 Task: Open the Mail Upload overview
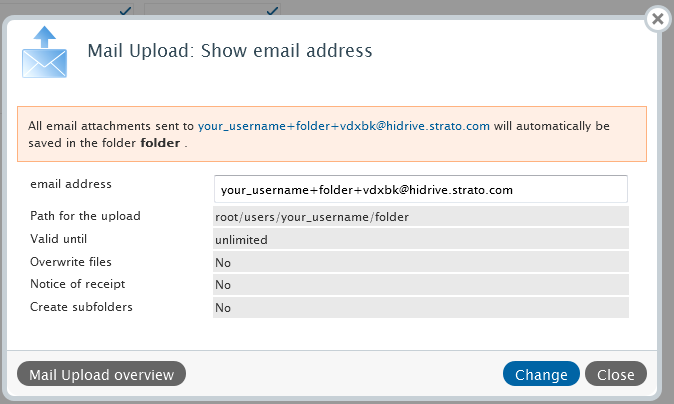(102, 374)
